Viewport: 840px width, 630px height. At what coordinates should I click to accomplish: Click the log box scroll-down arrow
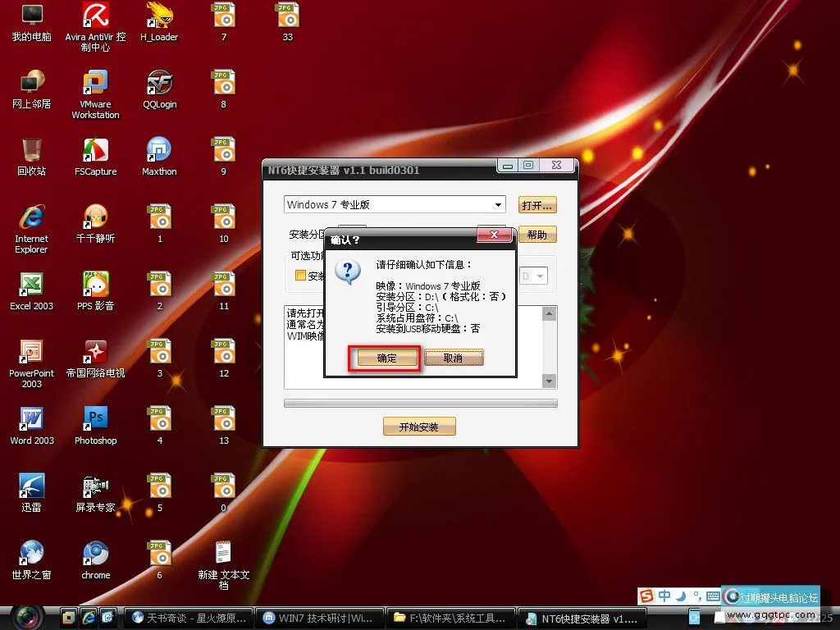[x=550, y=381]
